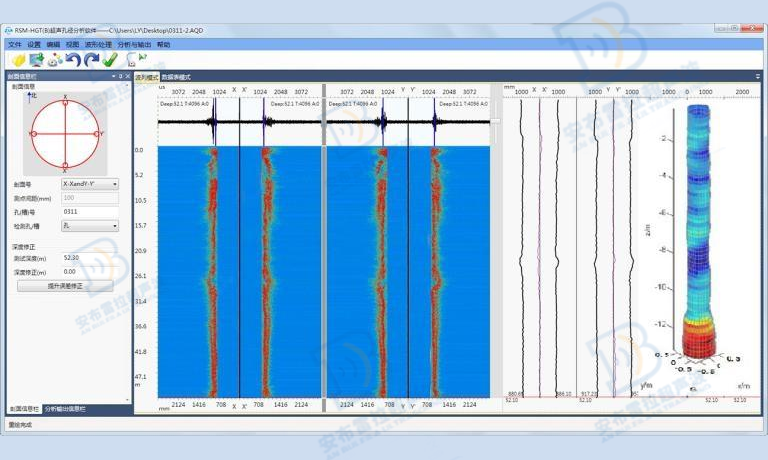
Task: Click the app logo in title bar
Action: click(x=9, y=30)
